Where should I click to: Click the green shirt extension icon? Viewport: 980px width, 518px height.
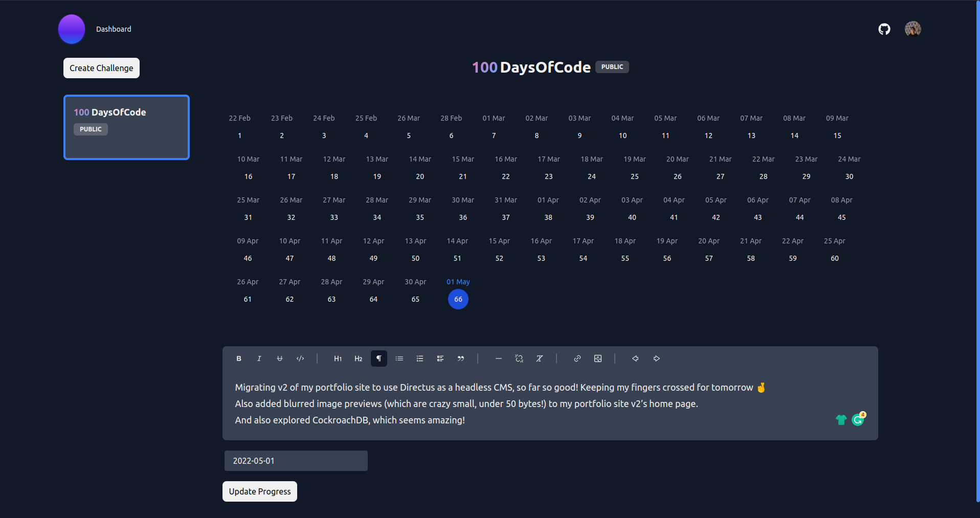pyautogui.click(x=841, y=420)
